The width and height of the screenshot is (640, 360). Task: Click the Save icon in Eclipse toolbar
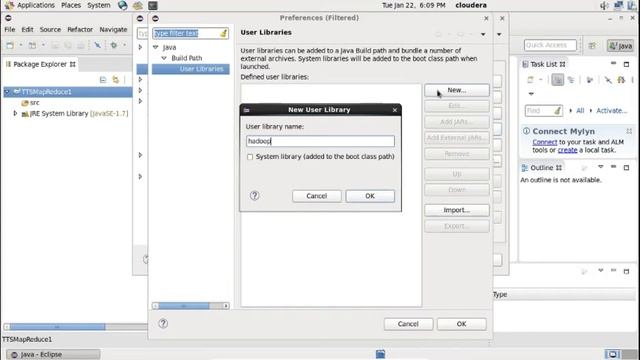pyautogui.click(x=55, y=45)
